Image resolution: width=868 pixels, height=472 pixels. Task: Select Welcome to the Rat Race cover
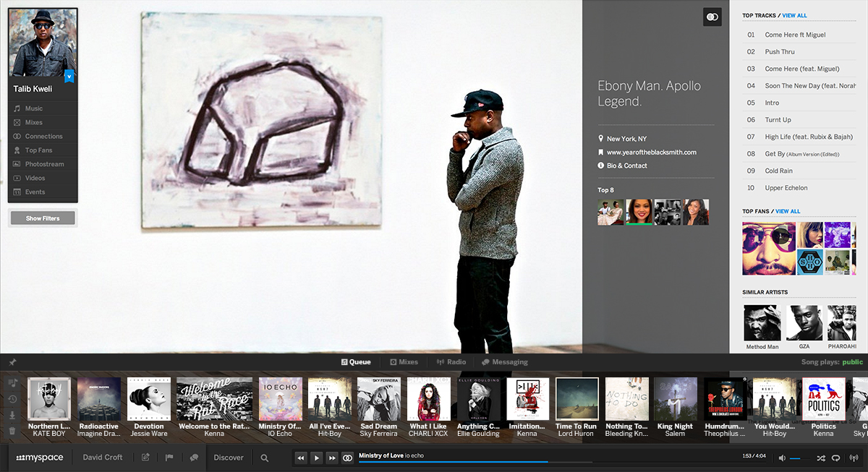215,398
